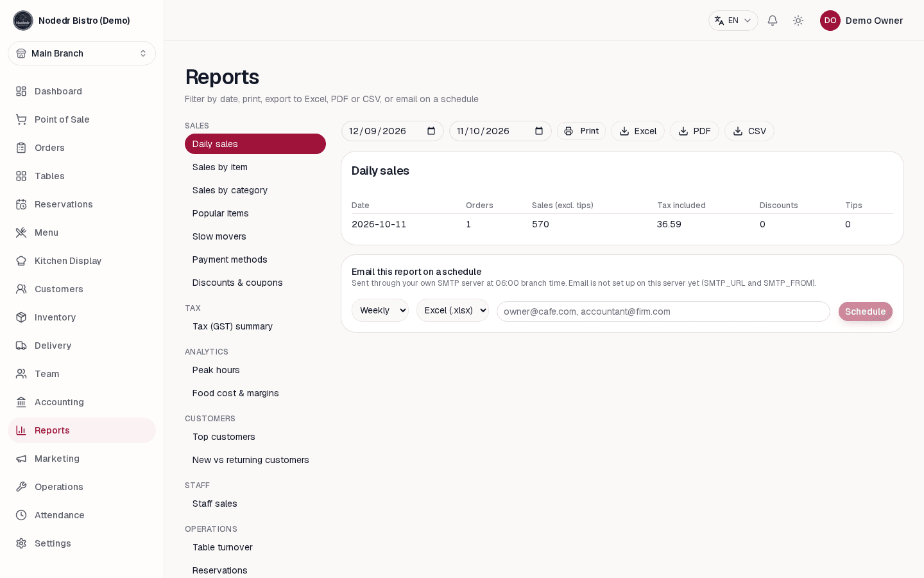Click the Kitchen Display chef hat icon
The width and height of the screenshot is (924, 578).
(21, 261)
